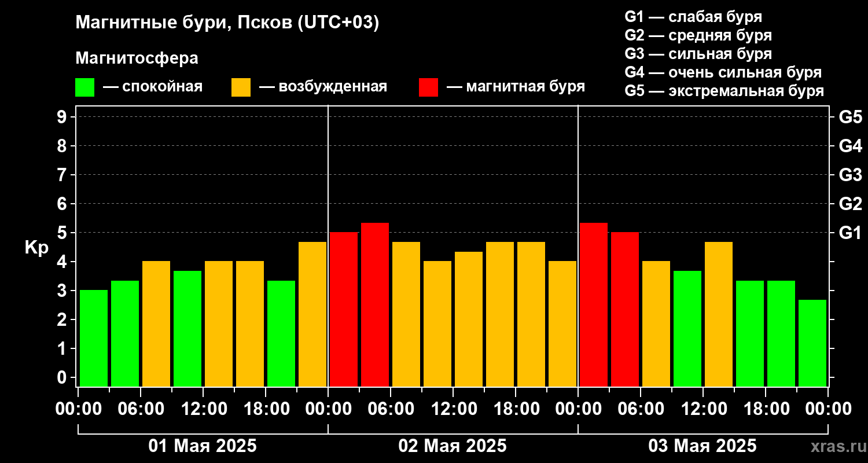
Task: Click the red 'магнитная буря' legend swatch
Action: pos(428,87)
